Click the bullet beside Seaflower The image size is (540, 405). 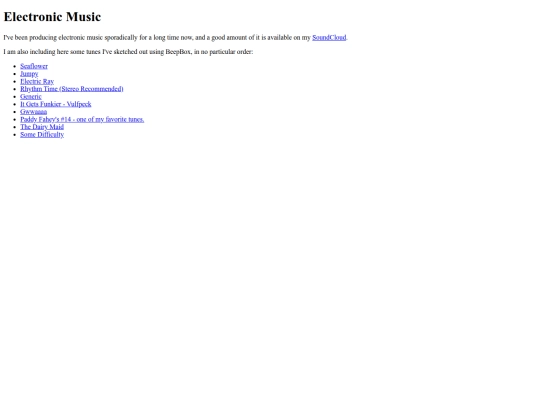[15, 66]
